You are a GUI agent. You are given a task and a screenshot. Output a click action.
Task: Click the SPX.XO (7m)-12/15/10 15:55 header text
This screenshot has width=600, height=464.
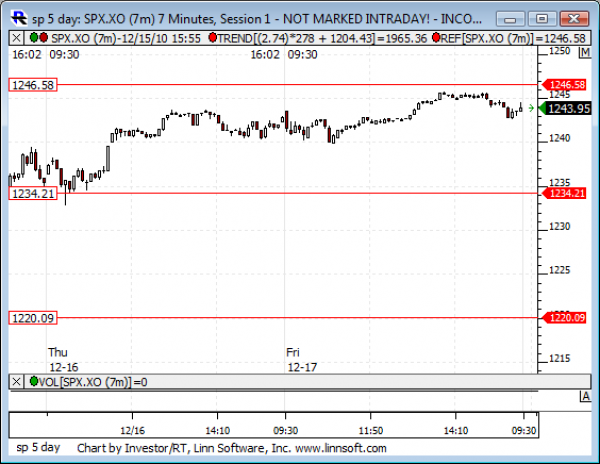click(x=126, y=38)
